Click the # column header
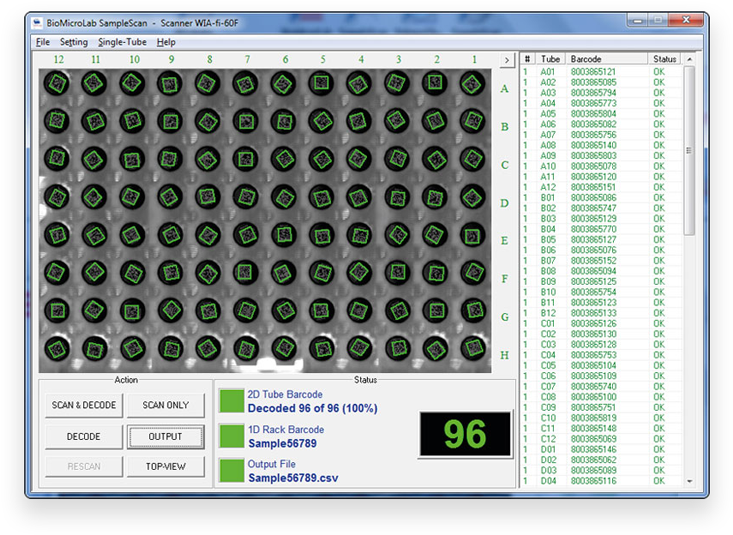733x535 pixels. (527, 59)
